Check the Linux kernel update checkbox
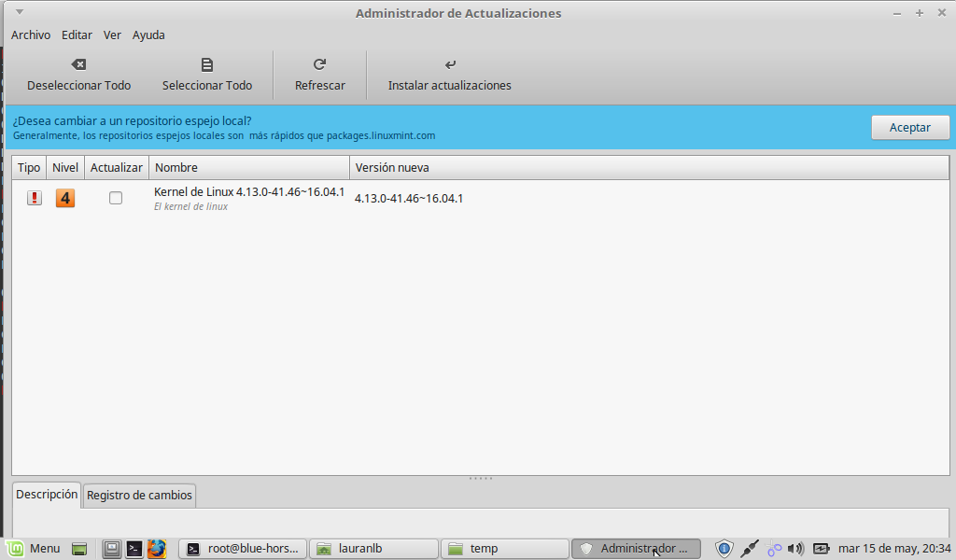Image resolution: width=956 pixels, height=560 pixels. 116,198
